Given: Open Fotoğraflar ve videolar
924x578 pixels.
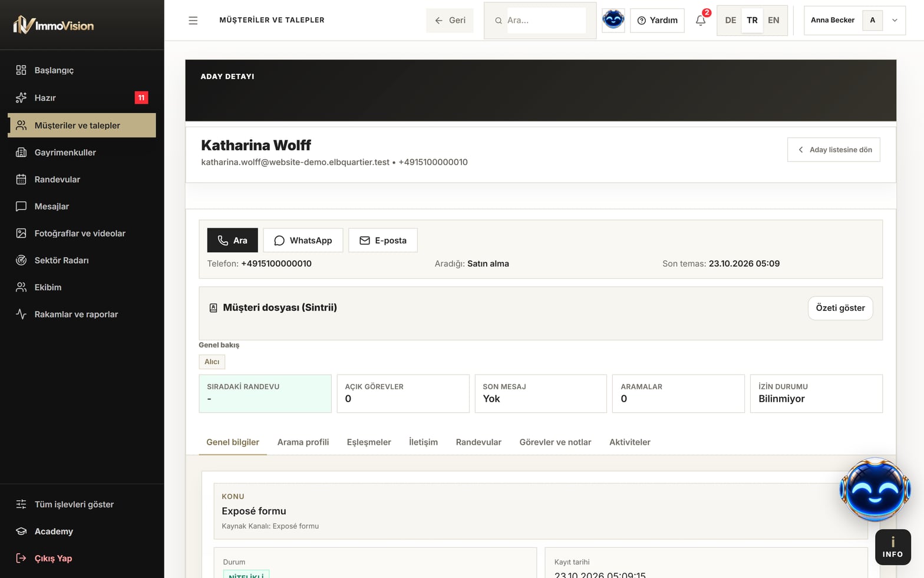Looking at the screenshot, I should [x=82, y=234].
